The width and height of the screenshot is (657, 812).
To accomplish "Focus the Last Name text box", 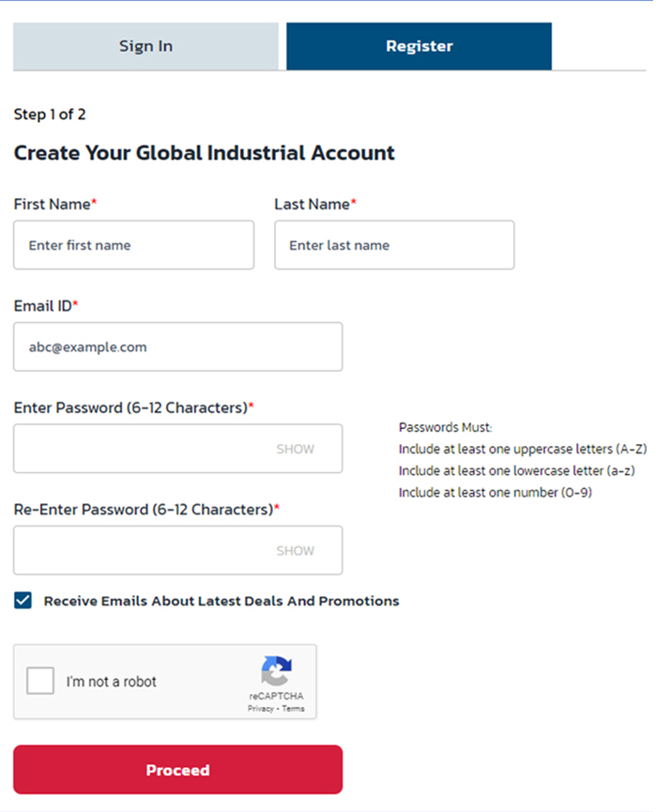I will coord(394,245).
